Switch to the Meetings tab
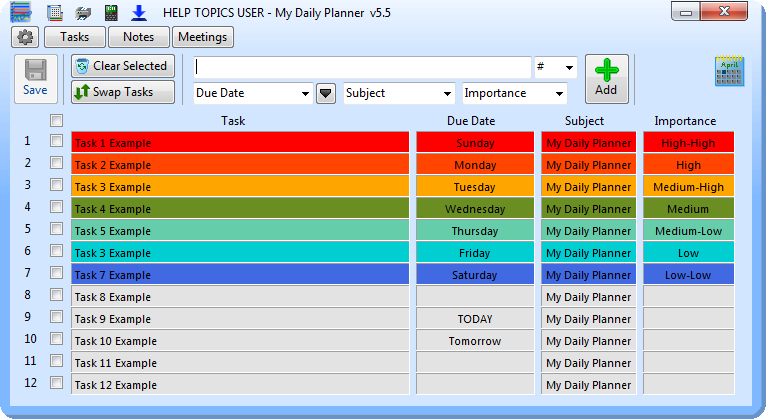The height and width of the screenshot is (419, 766). (x=203, y=37)
